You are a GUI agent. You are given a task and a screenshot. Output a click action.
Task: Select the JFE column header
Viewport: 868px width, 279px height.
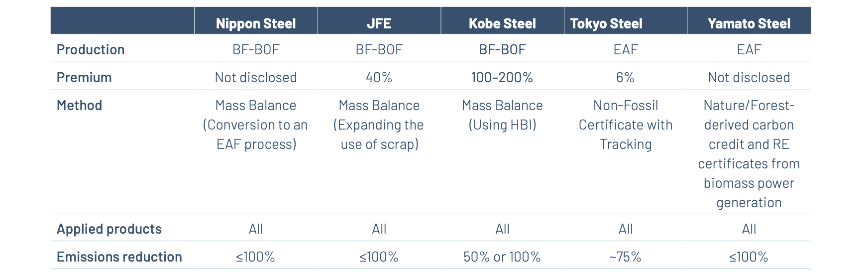(379, 23)
